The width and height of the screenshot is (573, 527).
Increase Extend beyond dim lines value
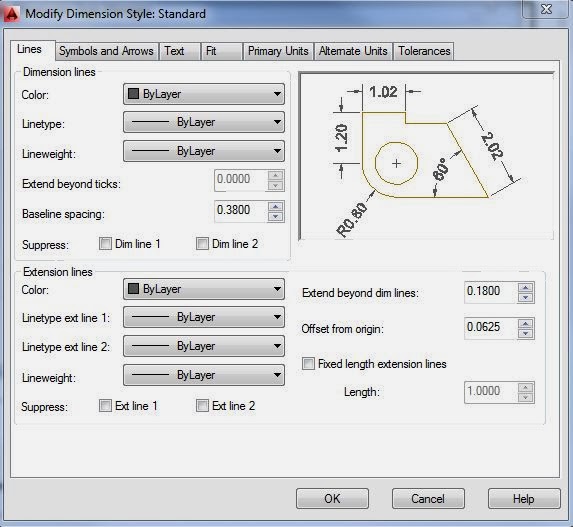(525, 287)
